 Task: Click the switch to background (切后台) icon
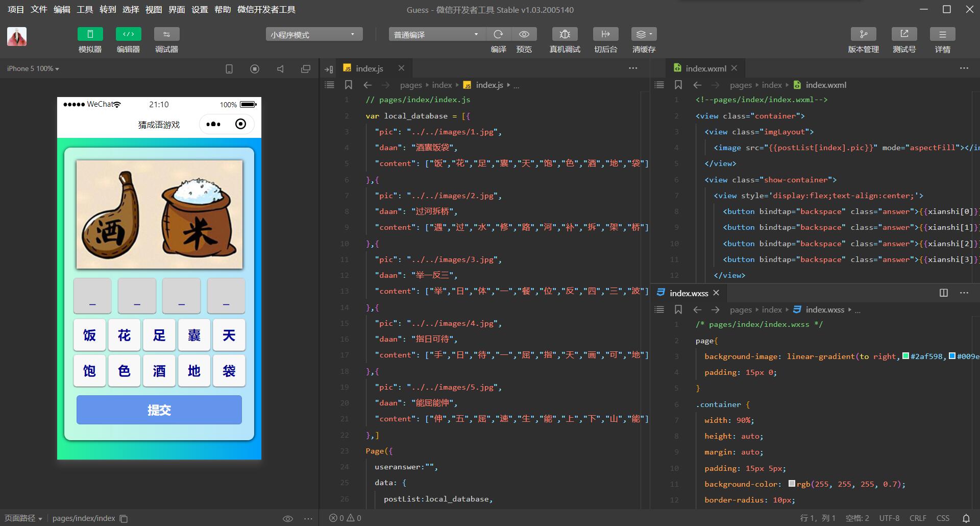point(605,34)
